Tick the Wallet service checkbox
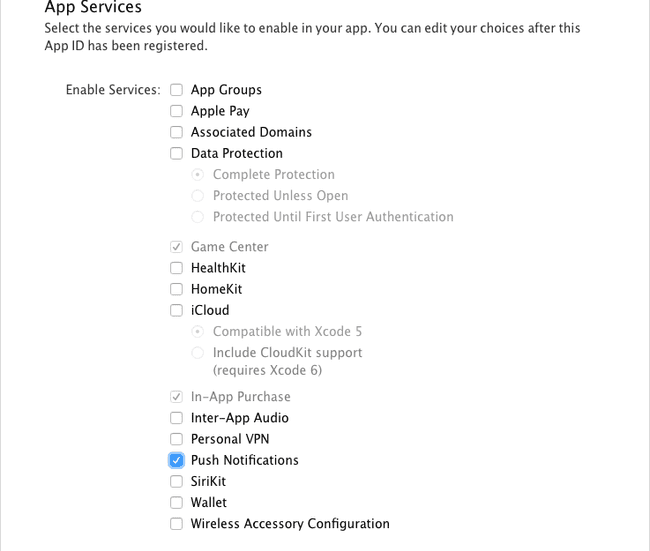650x551 pixels. pos(176,502)
